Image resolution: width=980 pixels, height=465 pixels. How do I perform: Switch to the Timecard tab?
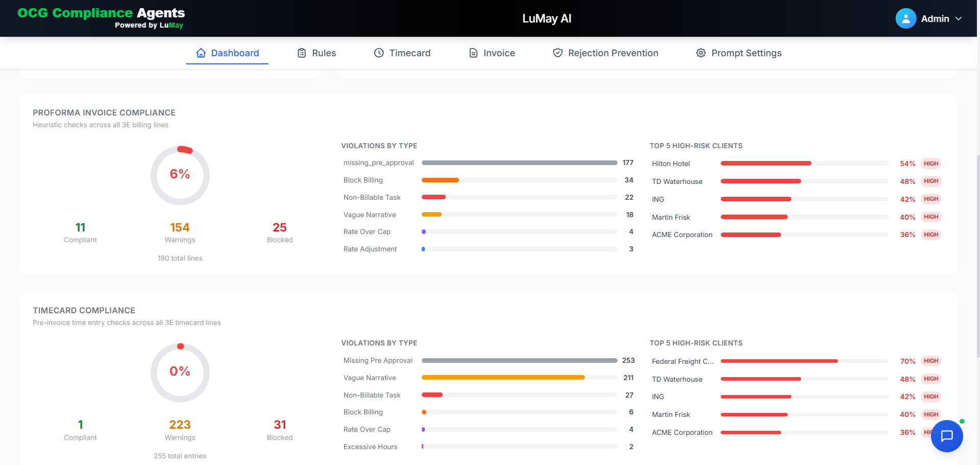click(x=402, y=53)
